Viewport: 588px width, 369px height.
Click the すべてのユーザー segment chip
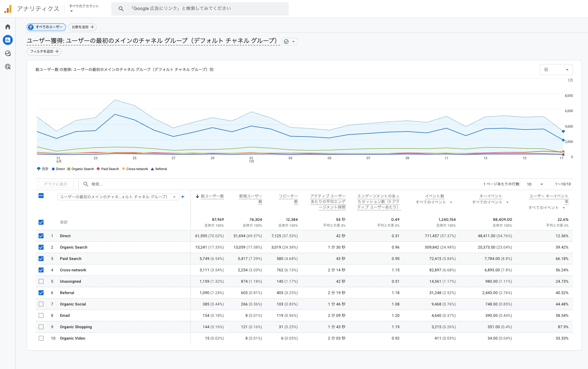click(46, 27)
